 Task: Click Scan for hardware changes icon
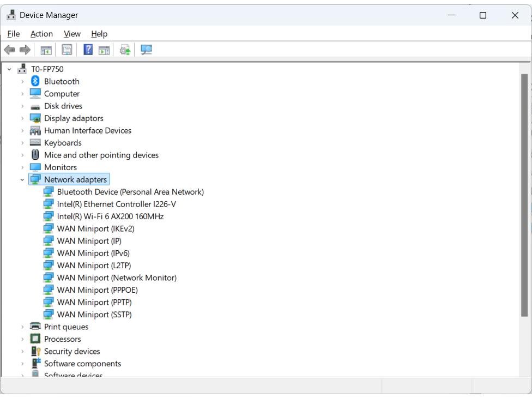click(x=146, y=50)
